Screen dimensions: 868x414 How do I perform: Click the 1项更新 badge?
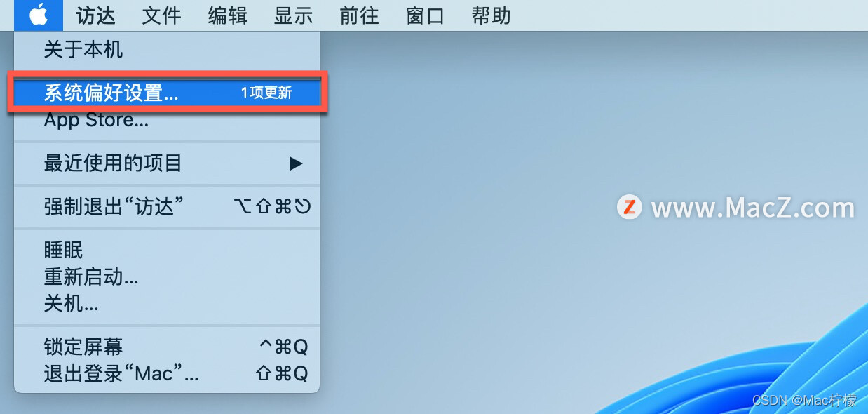pyautogui.click(x=266, y=93)
